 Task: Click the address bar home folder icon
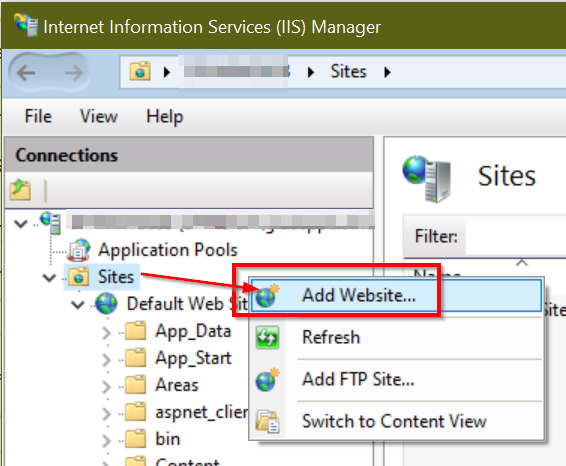coord(140,71)
